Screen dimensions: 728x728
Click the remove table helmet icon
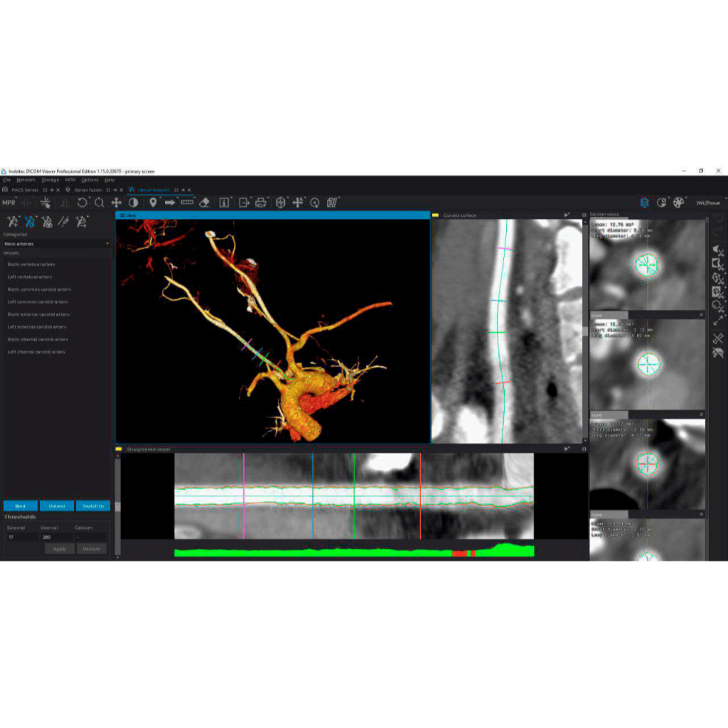pyautogui.click(x=718, y=353)
